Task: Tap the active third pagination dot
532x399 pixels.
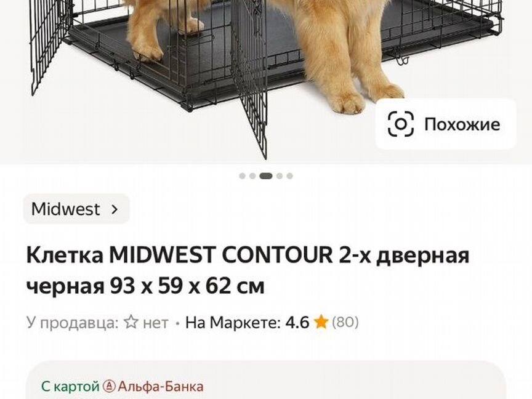Action: 266,175
